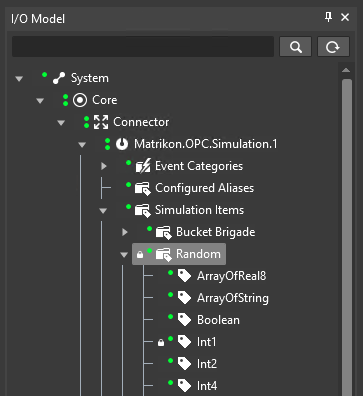Click the Random folder icon

tap(164, 255)
